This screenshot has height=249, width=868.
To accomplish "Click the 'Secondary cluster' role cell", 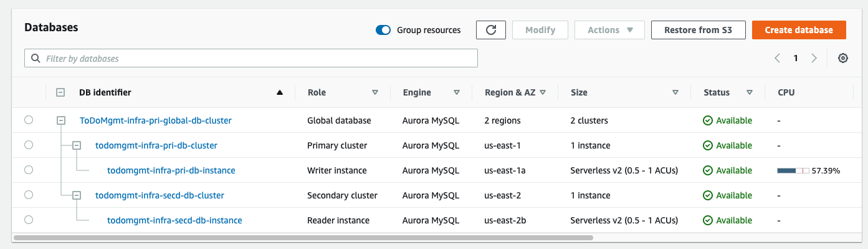I will point(342,195).
